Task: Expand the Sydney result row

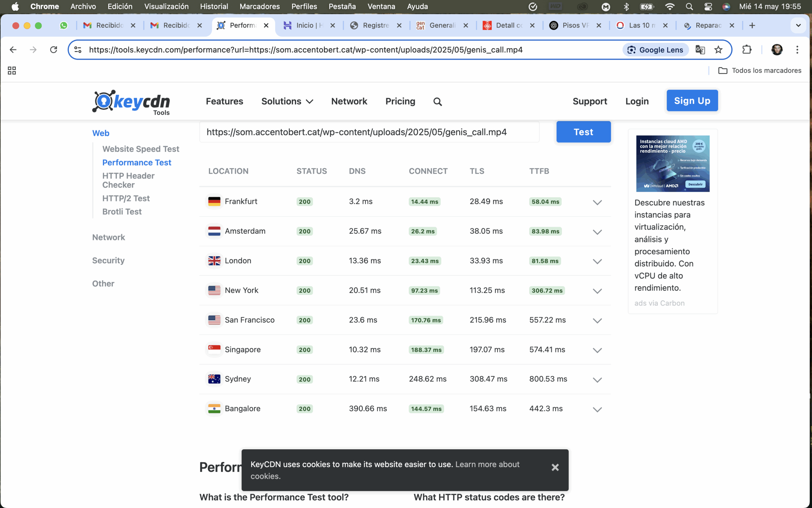Action: pos(597,380)
